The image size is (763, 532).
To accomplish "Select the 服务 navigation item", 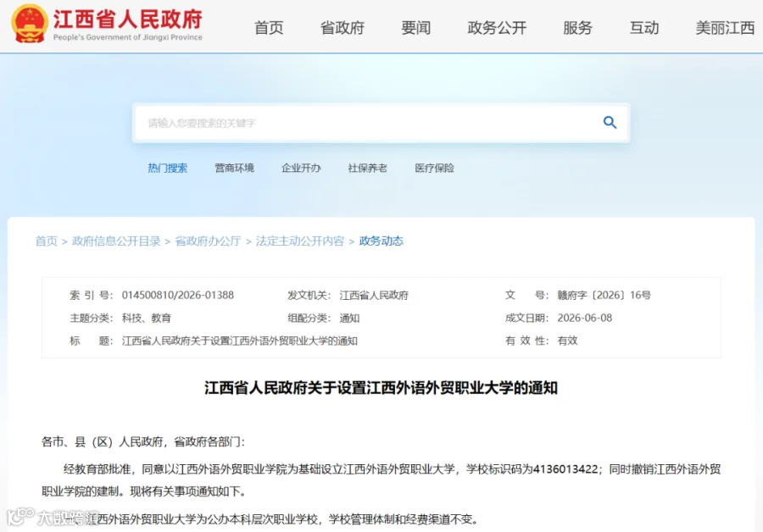I will point(577,28).
